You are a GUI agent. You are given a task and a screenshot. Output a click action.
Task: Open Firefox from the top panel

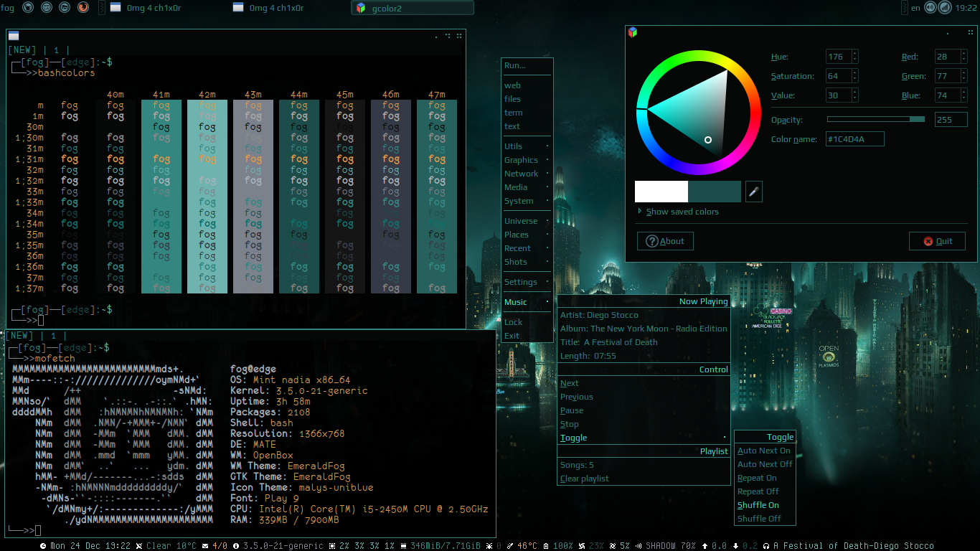pos(83,8)
